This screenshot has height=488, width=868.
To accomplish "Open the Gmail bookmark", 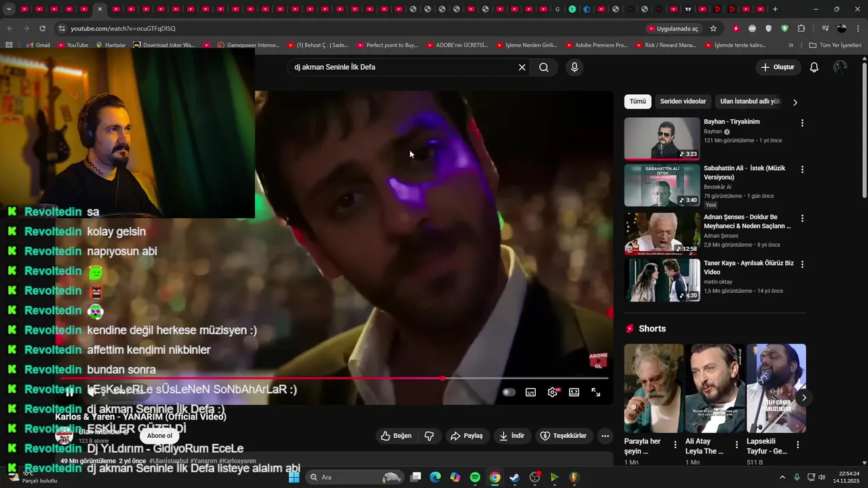I will pos(38,45).
